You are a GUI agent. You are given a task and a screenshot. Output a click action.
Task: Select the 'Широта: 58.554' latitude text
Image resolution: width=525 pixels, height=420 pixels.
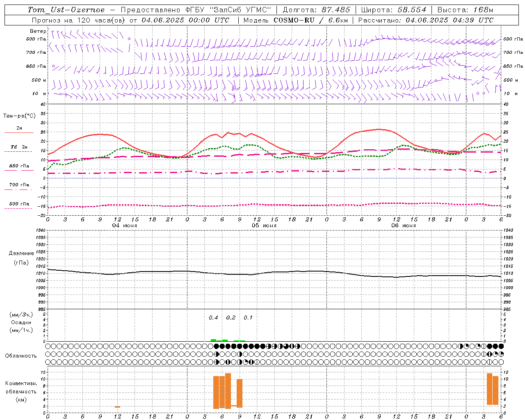click(x=393, y=10)
